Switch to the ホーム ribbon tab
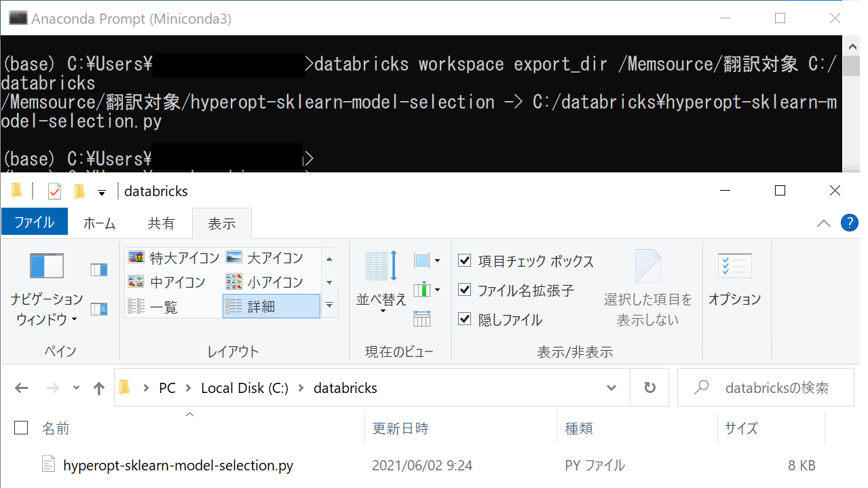This screenshot has width=868, height=488. 99,223
